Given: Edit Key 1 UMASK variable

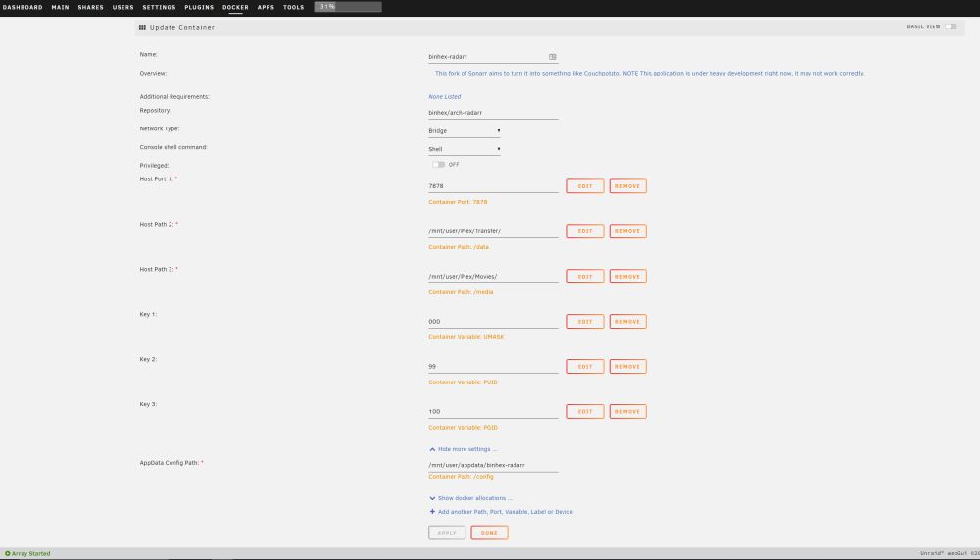Looking at the screenshot, I should (x=585, y=322).
